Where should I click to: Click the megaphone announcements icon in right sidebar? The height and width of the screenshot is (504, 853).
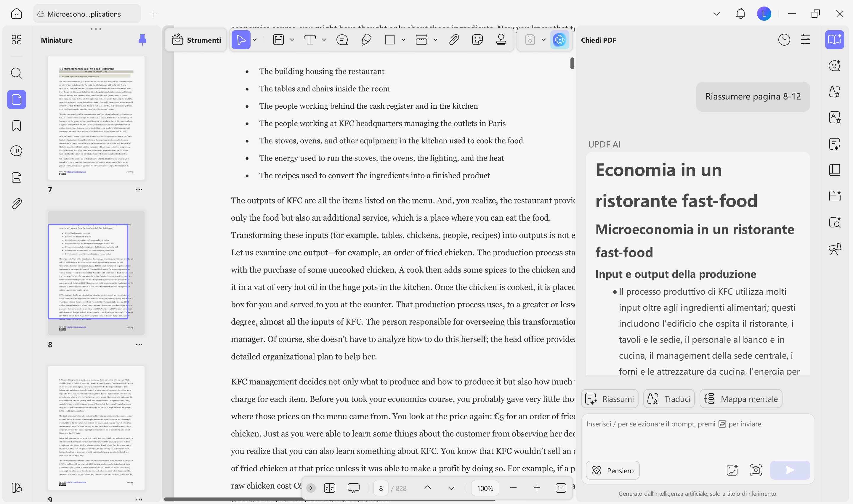(x=835, y=249)
